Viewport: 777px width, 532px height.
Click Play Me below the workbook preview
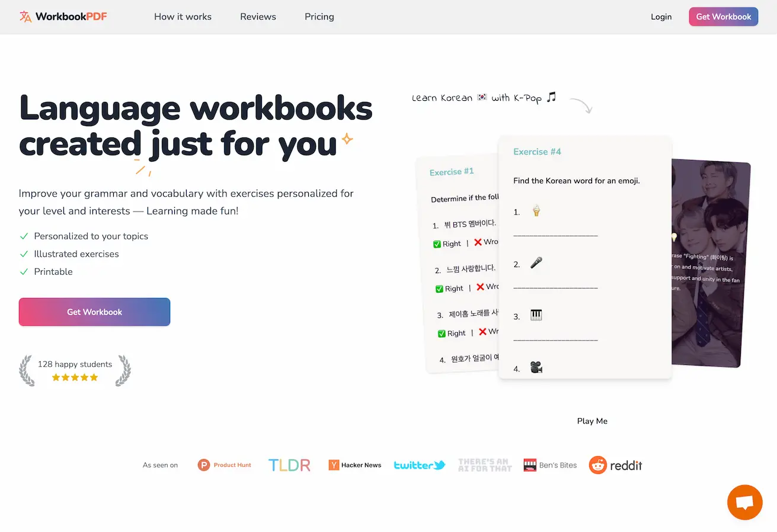592,421
